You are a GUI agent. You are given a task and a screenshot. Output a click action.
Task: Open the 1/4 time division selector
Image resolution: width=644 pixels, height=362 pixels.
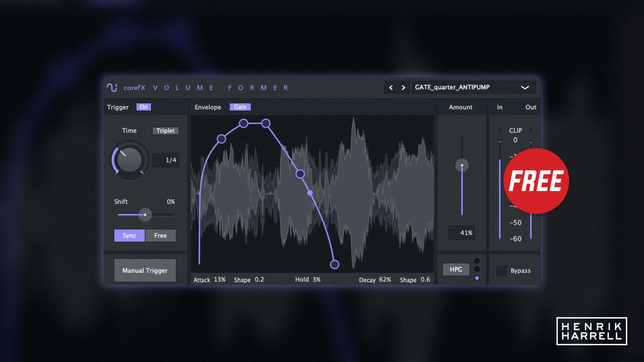click(x=166, y=160)
